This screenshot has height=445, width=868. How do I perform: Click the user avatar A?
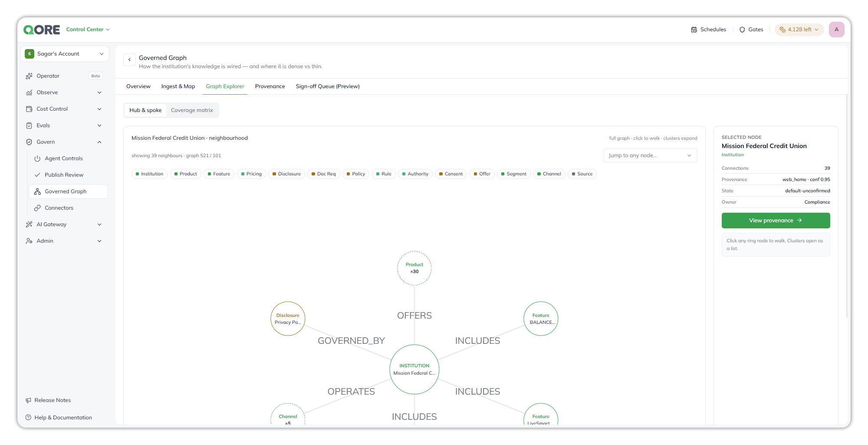pos(836,30)
